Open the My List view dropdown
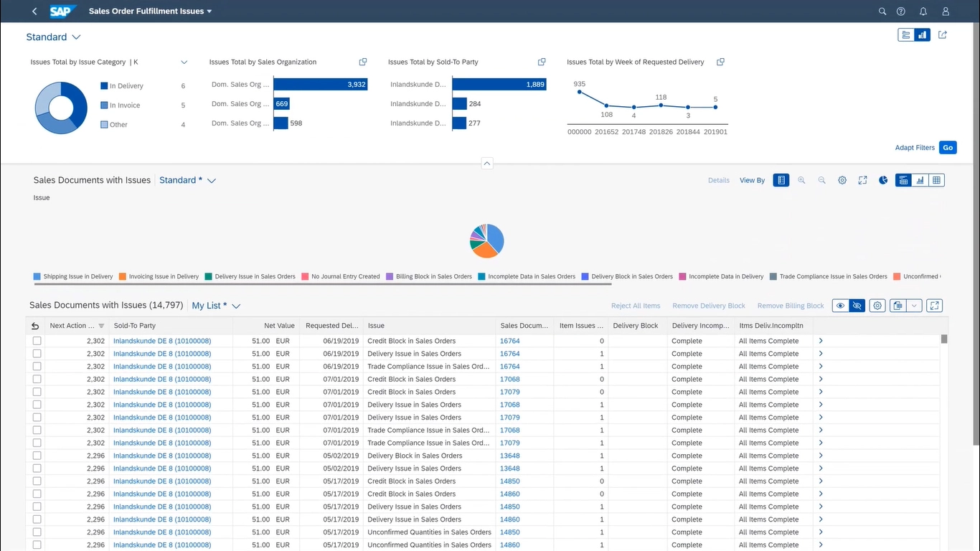 point(236,306)
